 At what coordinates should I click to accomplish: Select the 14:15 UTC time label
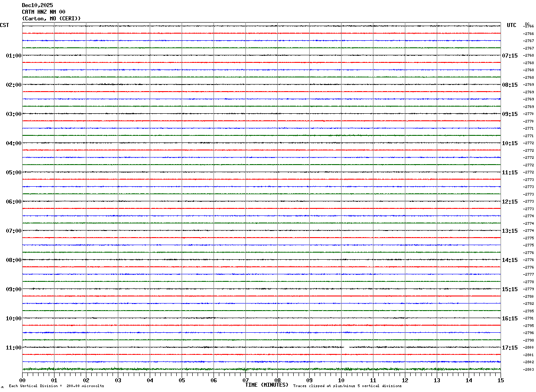point(510,260)
